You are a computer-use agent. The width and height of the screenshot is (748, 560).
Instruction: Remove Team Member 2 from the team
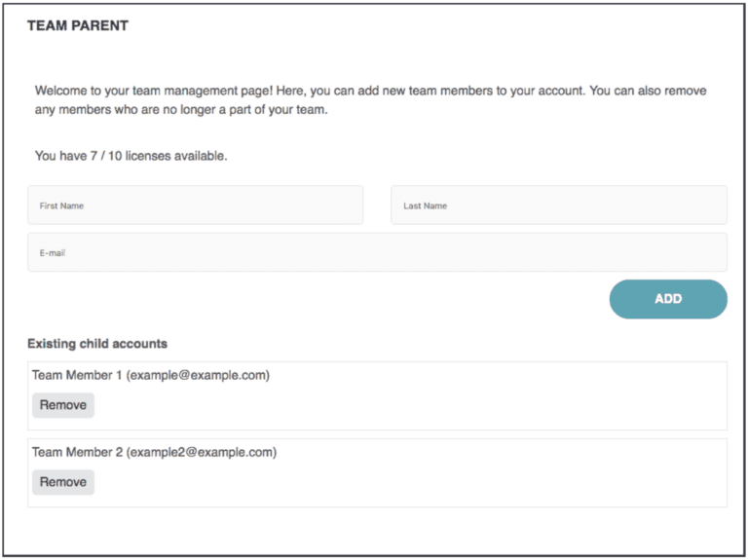click(x=63, y=482)
